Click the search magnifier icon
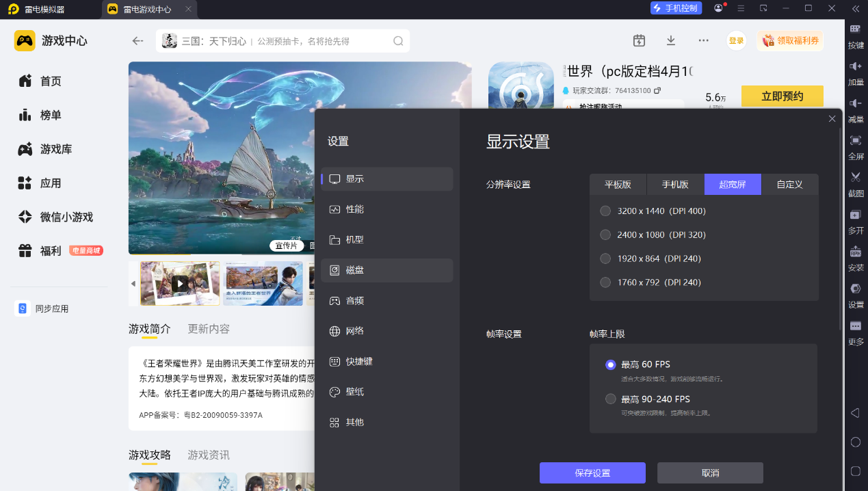Viewport: 868px width, 491px height. [398, 41]
